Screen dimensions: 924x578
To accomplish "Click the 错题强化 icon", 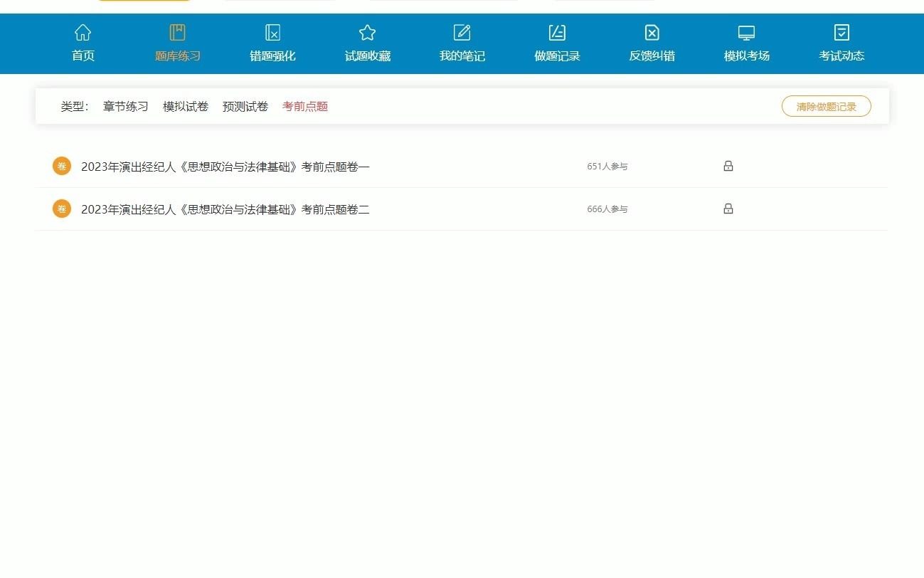I will [272, 33].
